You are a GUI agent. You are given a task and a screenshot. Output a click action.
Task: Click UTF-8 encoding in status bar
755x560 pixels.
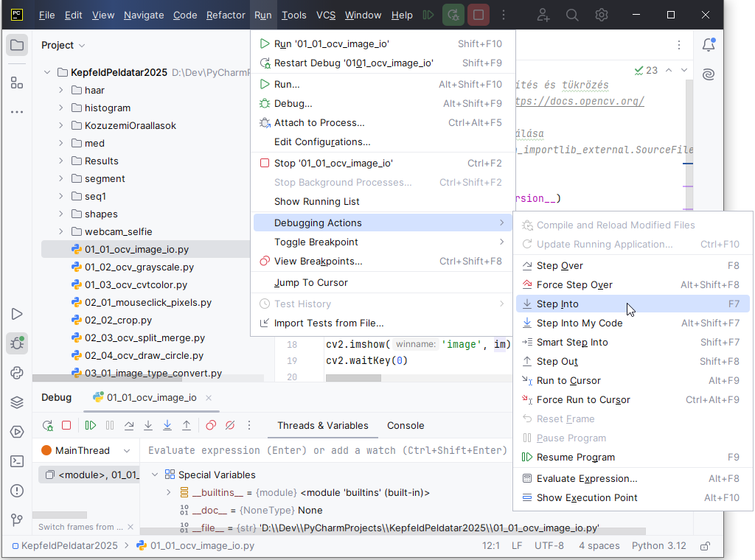pos(549,545)
